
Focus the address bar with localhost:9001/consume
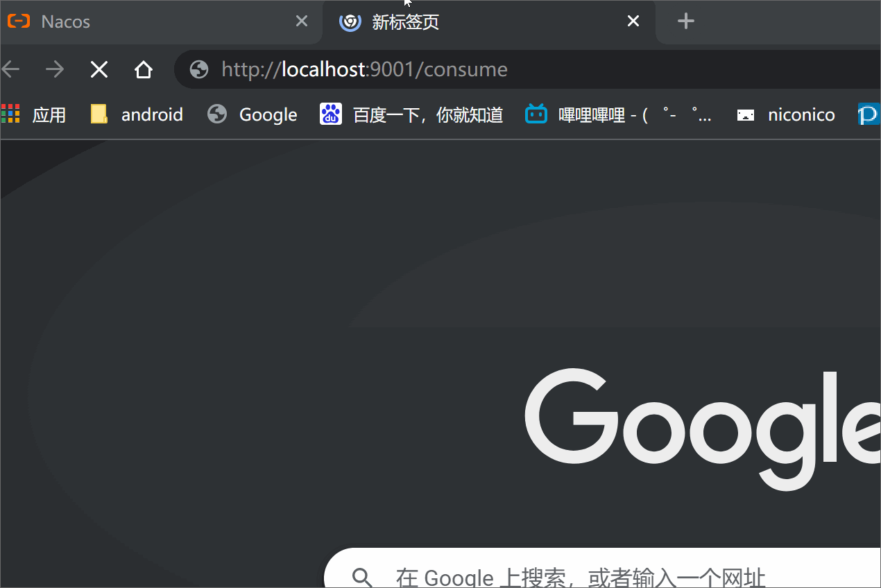[x=527, y=69]
